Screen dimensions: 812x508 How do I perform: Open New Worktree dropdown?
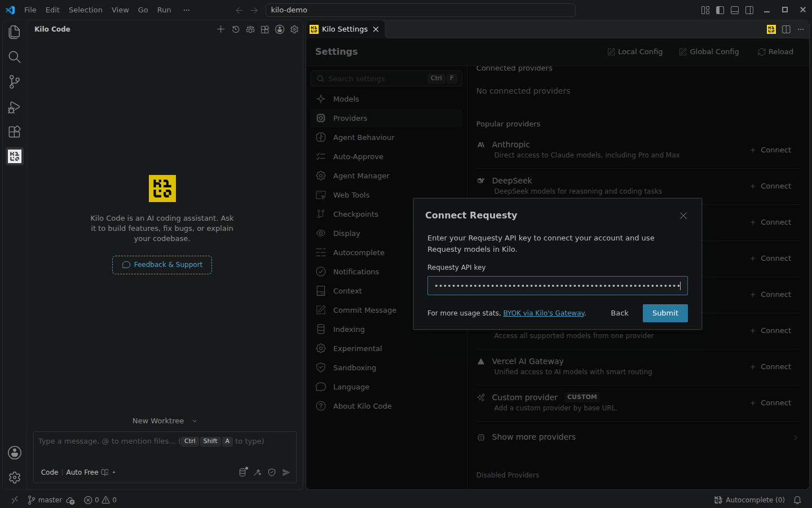tap(164, 421)
